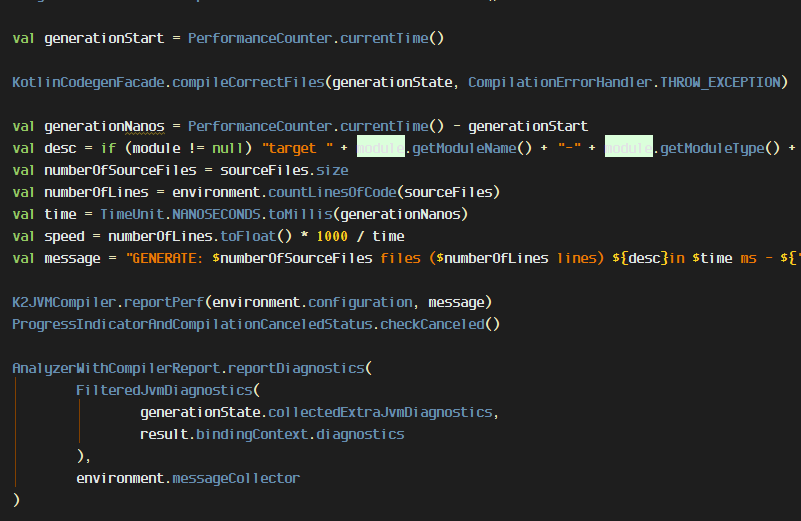Click generationNanos argument inside toMillis
Viewport: 801px width, 521px height.
(x=400, y=214)
